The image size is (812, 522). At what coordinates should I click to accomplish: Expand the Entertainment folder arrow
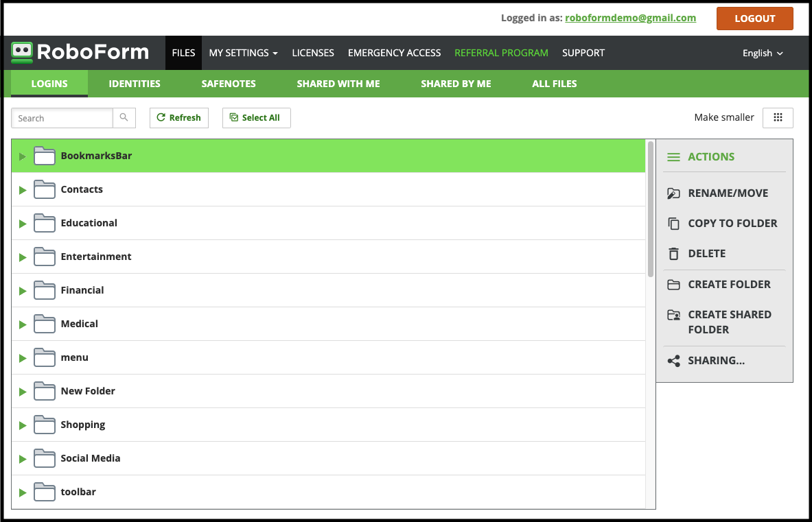pyautogui.click(x=22, y=257)
